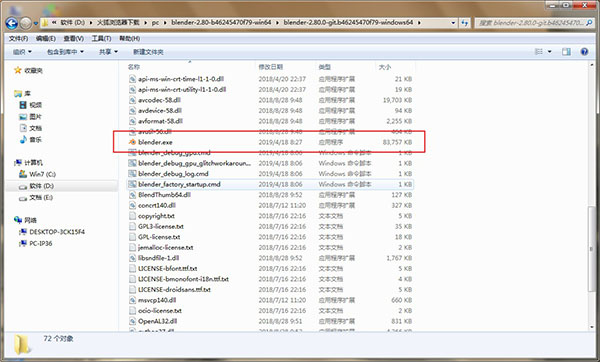
Task: Select blender_factory_startup.cmd file
Action: click(x=270, y=184)
